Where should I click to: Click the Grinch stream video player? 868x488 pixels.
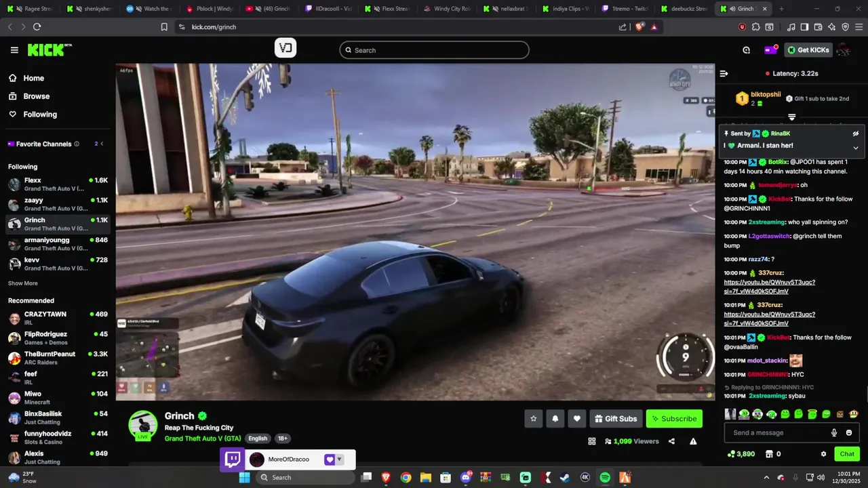click(415, 232)
